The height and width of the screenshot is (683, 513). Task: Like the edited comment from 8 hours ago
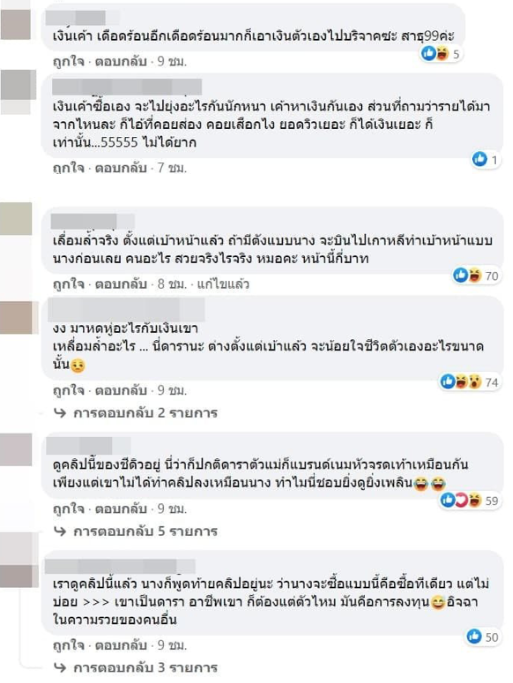[68, 284]
